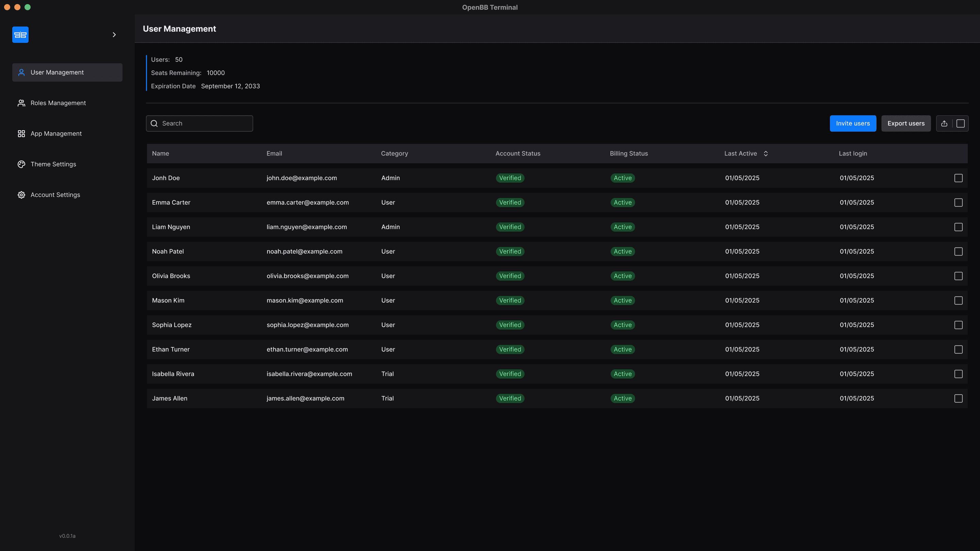Click the User Management person icon
The image size is (980, 551).
pos(21,72)
